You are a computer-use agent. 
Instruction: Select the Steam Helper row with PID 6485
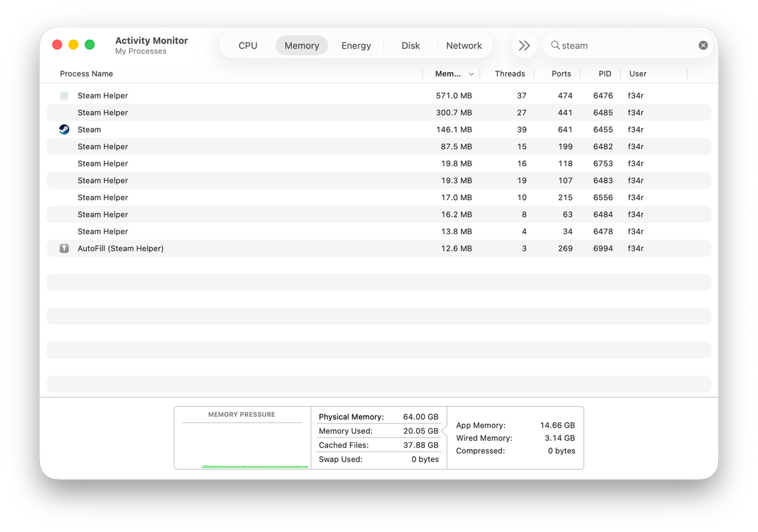pos(379,112)
